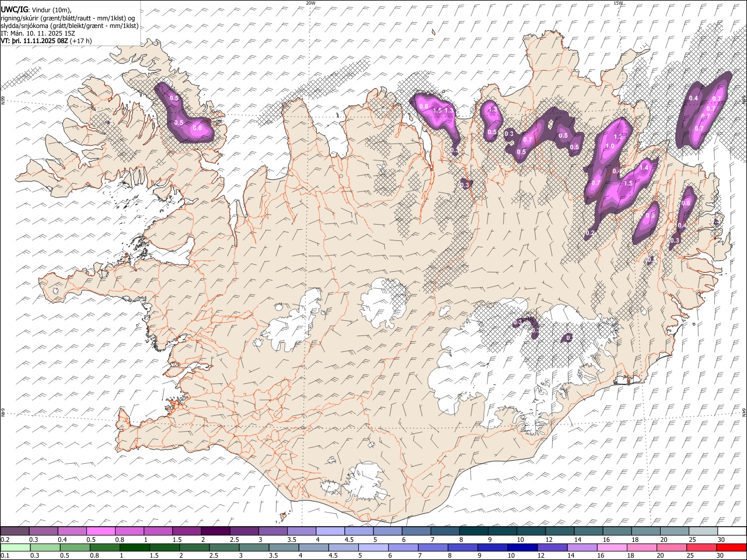
Task: Click the 'slydda/snjókoma' legend description line
Action: pyautogui.click(x=69, y=26)
